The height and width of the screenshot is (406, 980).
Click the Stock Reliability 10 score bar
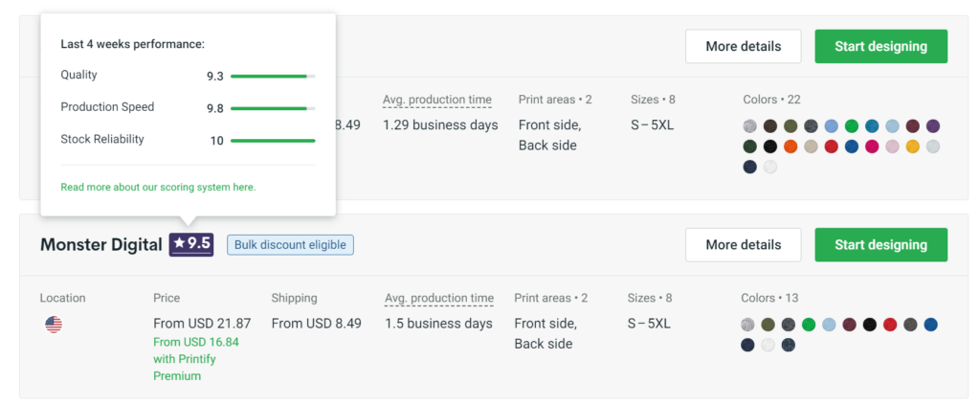[273, 141]
